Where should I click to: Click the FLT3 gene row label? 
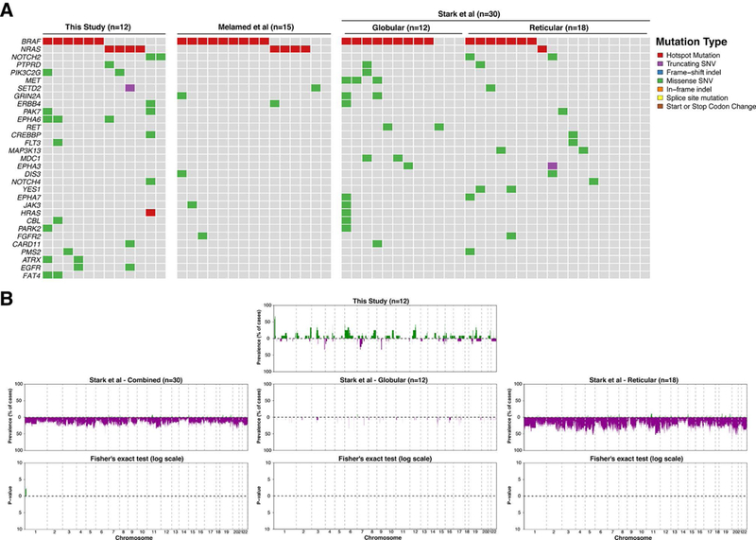click(x=33, y=143)
